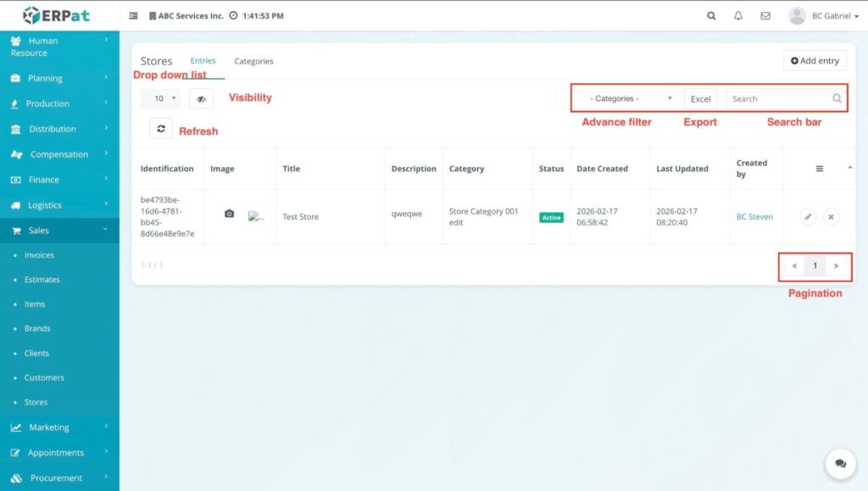Viewport: 868px width, 491px height.
Task: Open the rows-per-page 10 dropdown
Action: pos(160,98)
